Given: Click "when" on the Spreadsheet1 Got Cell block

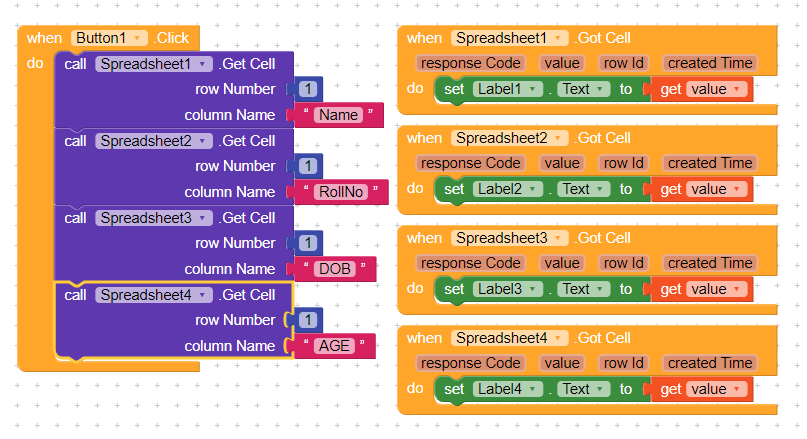Looking at the screenshot, I should [x=424, y=38].
